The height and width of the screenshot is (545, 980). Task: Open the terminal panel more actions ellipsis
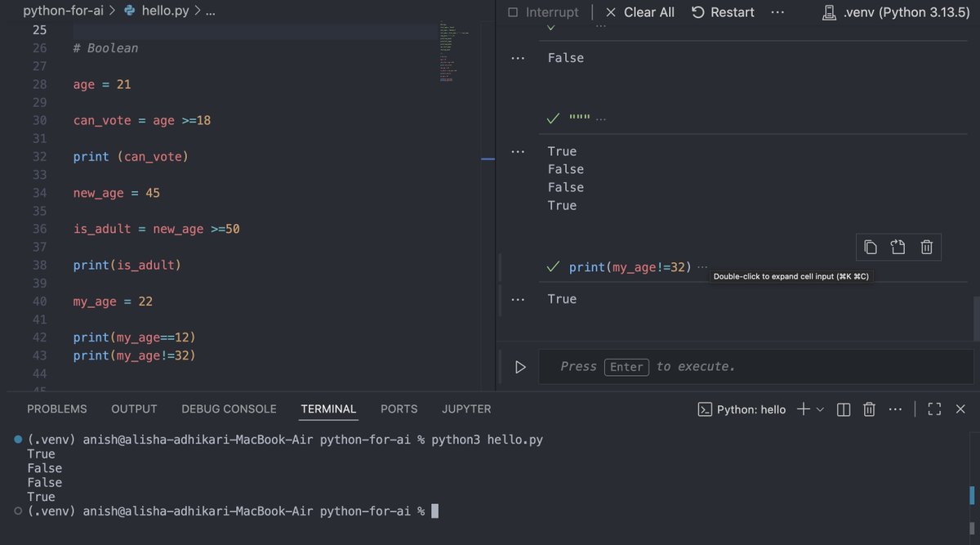pos(896,409)
